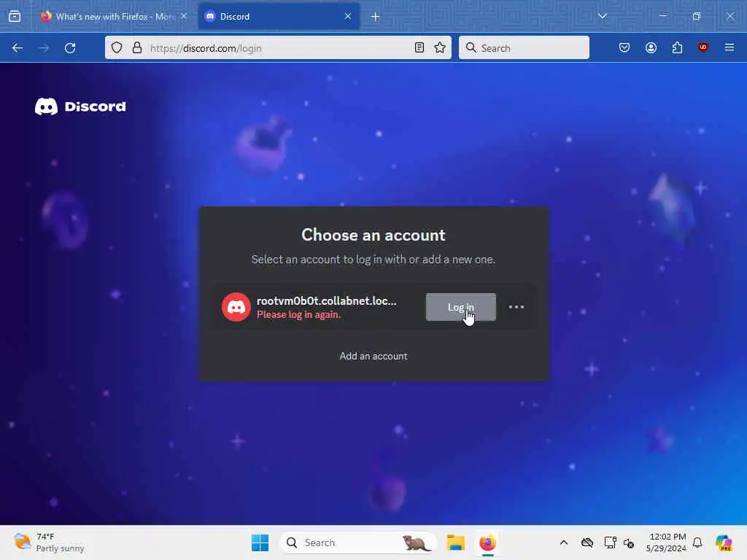Open File Explorer from the taskbar
This screenshot has height=560, width=747.
click(455, 542)
